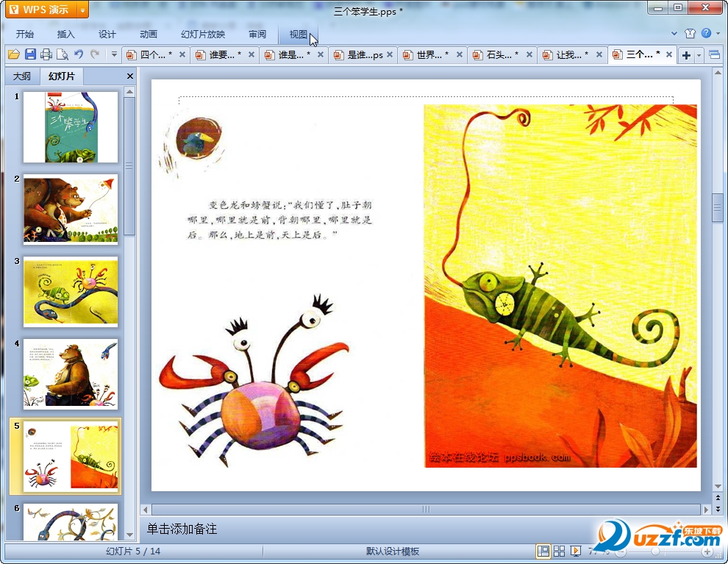Open the skin/shirt icon in title area
The image size is (728, 564).
(690, 33)
